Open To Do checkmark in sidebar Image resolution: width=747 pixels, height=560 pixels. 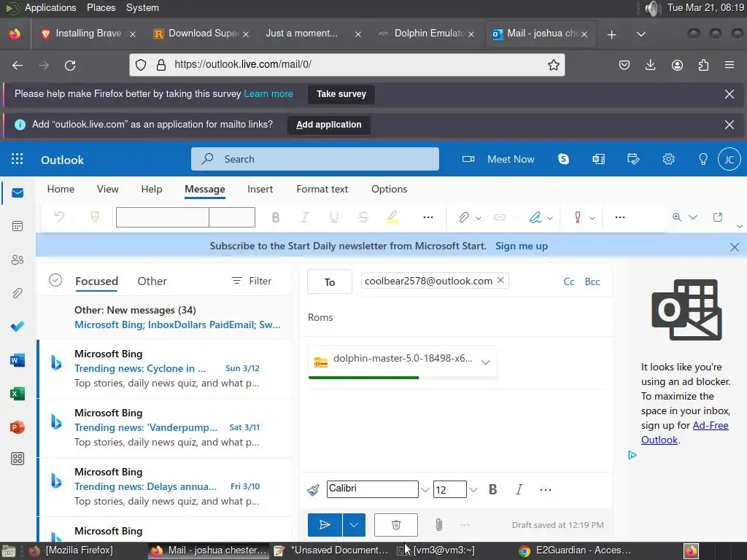[18, 327]
